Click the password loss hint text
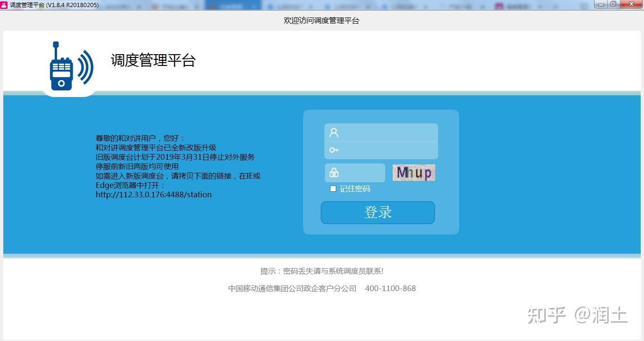 [x=322, y=271]
